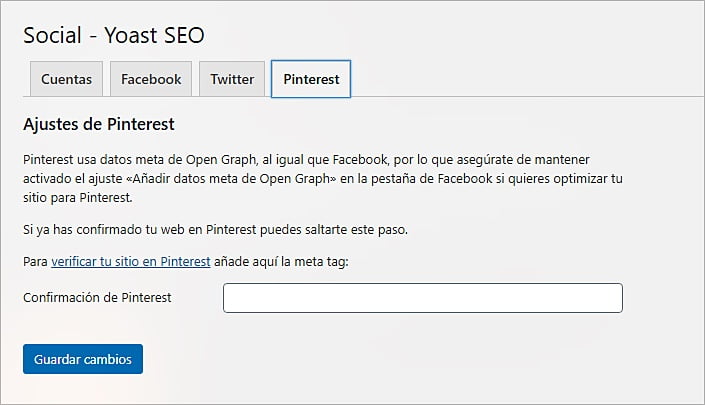This screenshot has height=405, width=705.
Task: Click the word 'Social' in the page title
Action: click(x=51, y=35)
